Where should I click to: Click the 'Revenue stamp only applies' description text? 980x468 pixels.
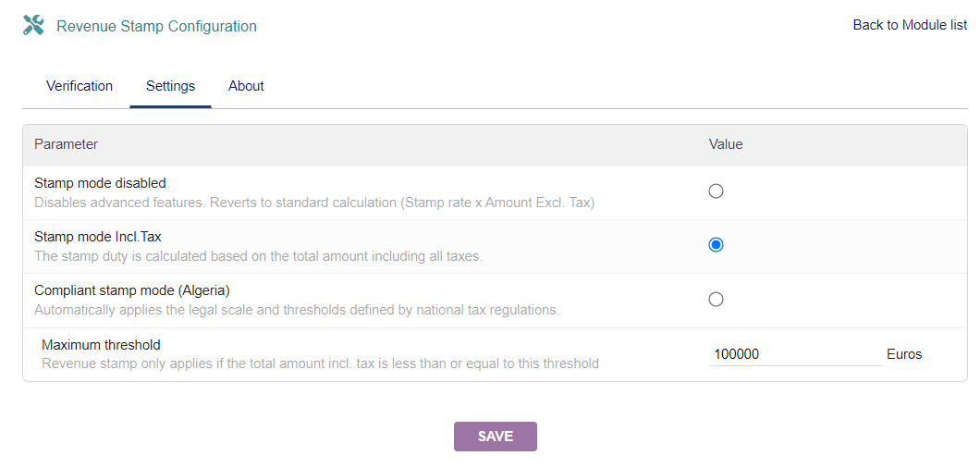[x=320, y=363]
